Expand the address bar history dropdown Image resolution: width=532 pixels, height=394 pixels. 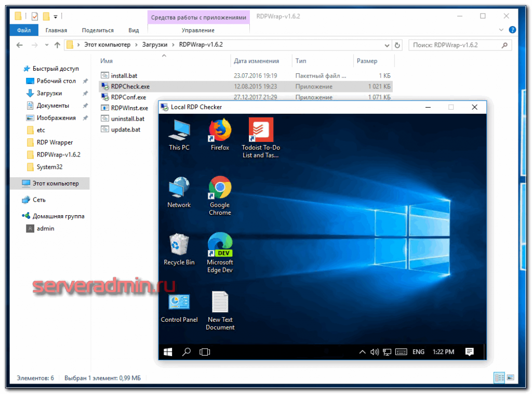pyautogui.click(x=386, y=45)
